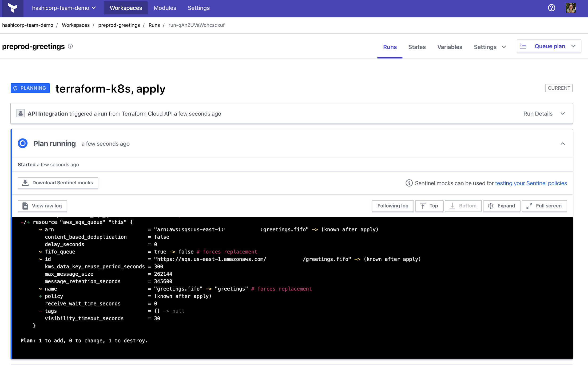This screenshot has height=365, width=588.
Task: Switch to the States tab
Action: coord(417,47)
